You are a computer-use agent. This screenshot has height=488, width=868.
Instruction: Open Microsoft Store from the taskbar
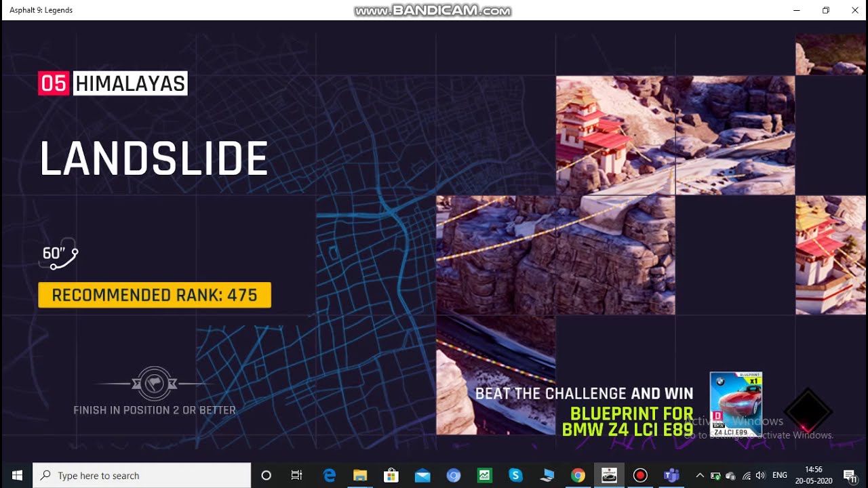point(391,475)
